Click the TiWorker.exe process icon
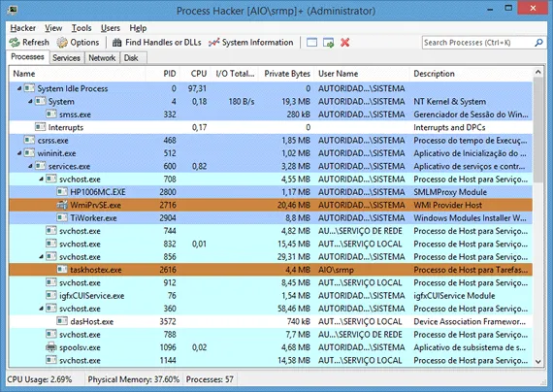 [x=62, y=217]
